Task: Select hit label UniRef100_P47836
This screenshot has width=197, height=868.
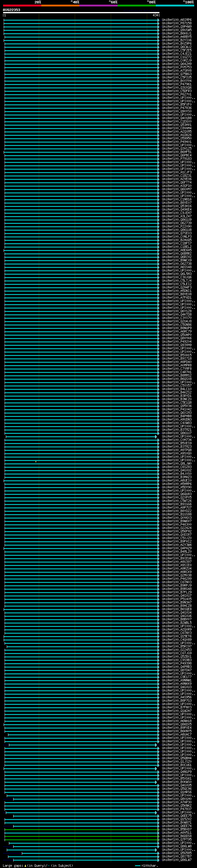Action: (176, 108)
